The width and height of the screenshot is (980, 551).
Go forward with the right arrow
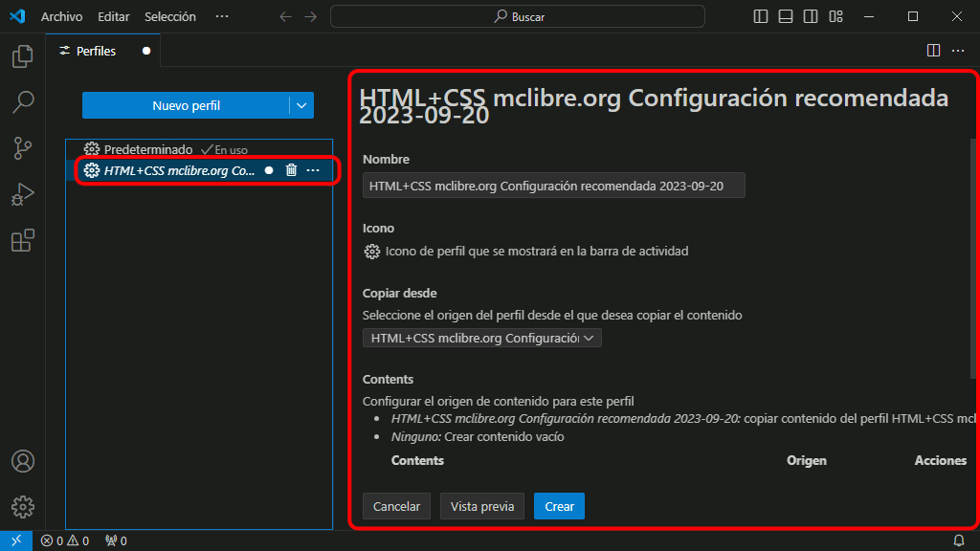(x=311, y=17)
